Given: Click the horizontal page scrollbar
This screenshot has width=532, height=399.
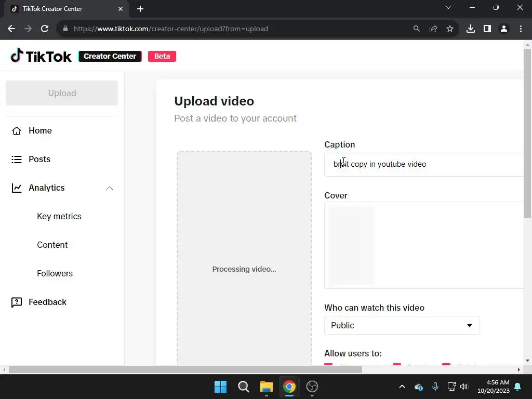Looking at the screenshot, I should pos(185,369).
